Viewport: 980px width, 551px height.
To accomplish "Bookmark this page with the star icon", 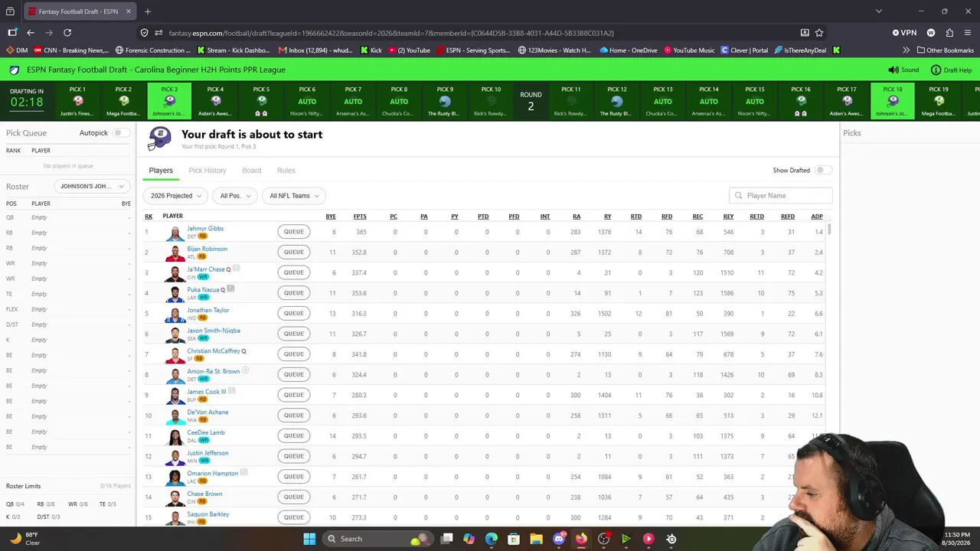I will click(x=819, y=33).
